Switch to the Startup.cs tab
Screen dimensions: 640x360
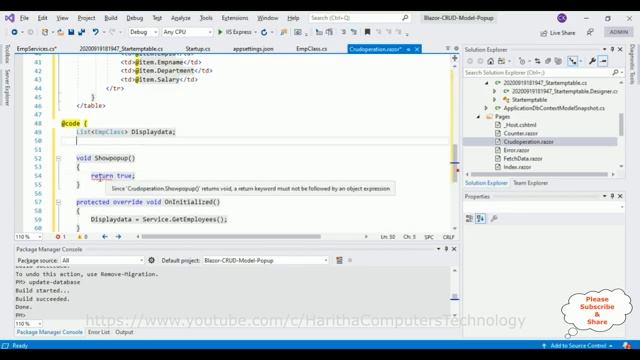198,49
